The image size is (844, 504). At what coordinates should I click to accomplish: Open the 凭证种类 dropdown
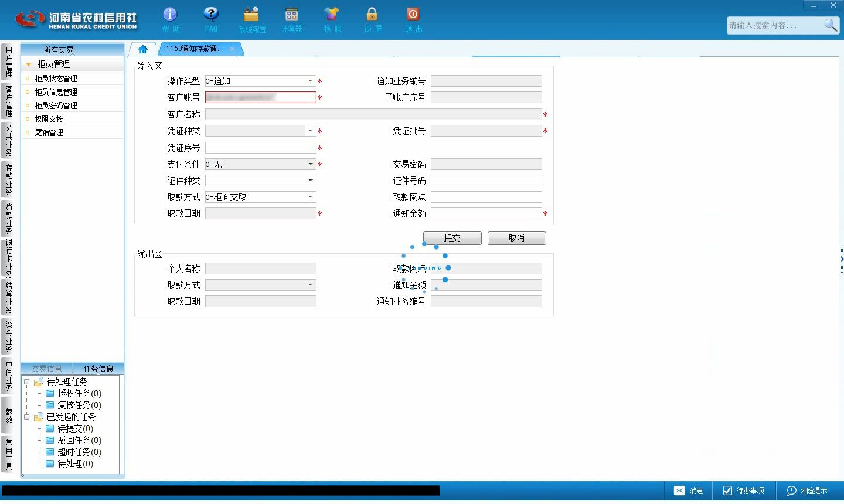tap(311, 131)
